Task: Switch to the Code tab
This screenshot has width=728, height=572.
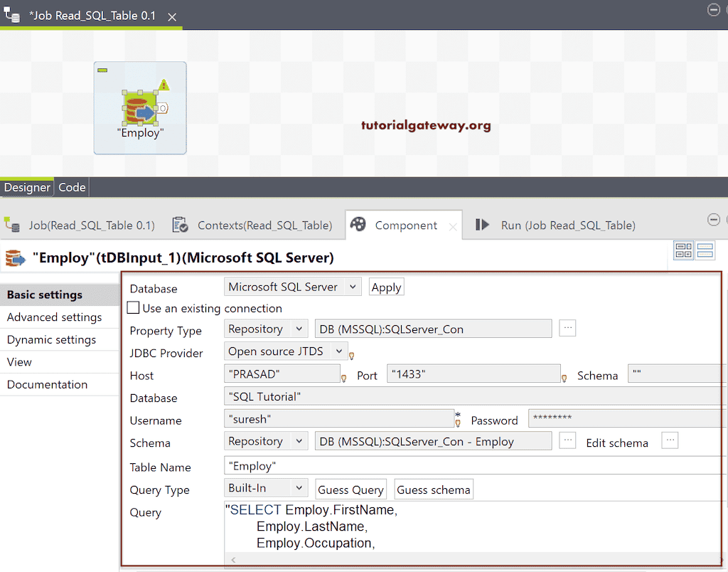Action: [72, 187]
